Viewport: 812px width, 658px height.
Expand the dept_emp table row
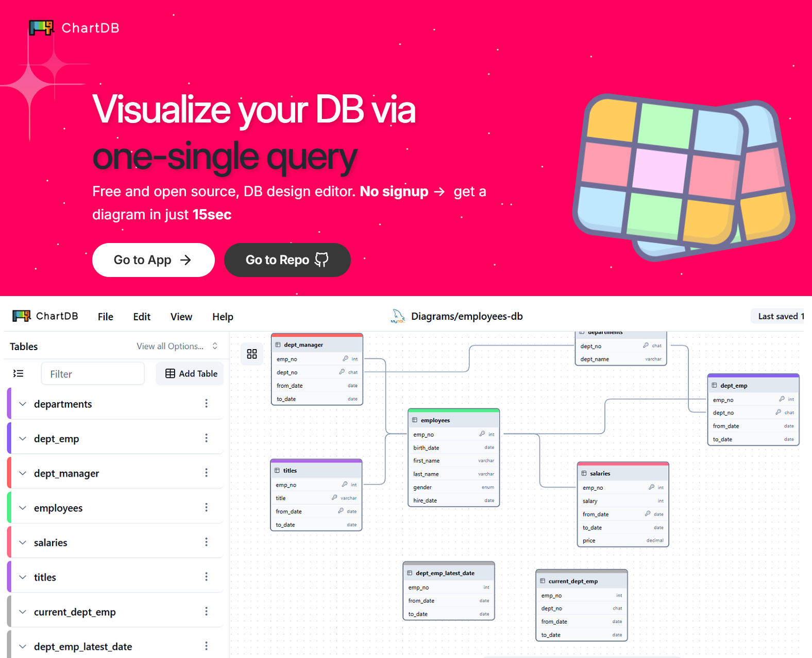[23, 439]
